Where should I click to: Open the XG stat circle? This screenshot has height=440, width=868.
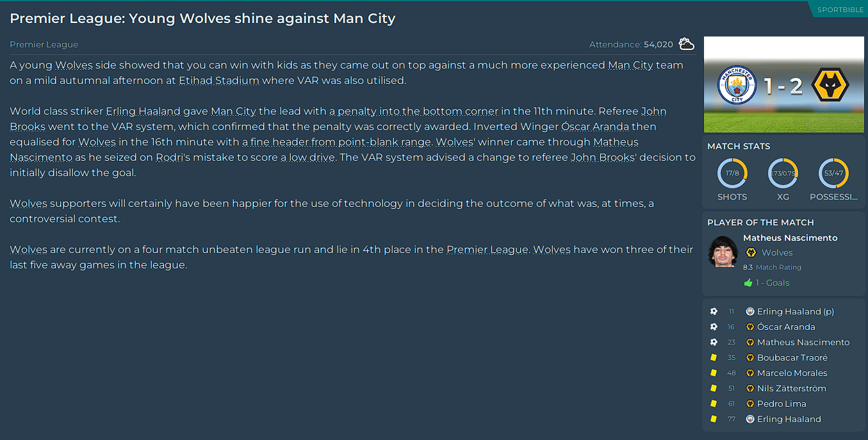tap(783, 174)
